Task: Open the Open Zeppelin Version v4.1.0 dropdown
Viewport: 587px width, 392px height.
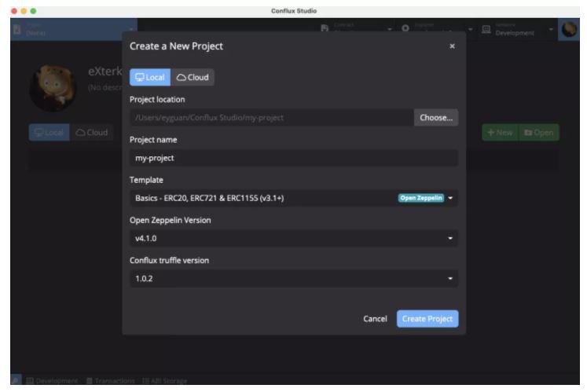Action: click(294, 238)
